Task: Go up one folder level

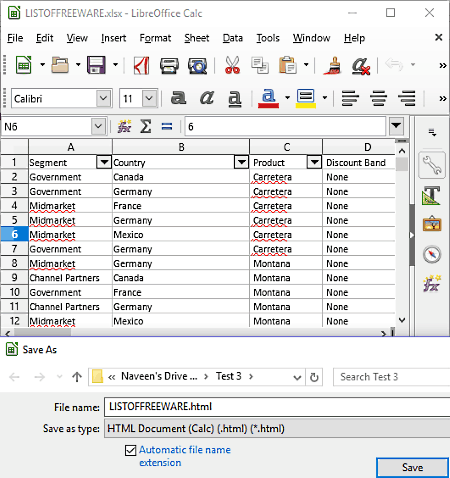Action: pos(77,377)
